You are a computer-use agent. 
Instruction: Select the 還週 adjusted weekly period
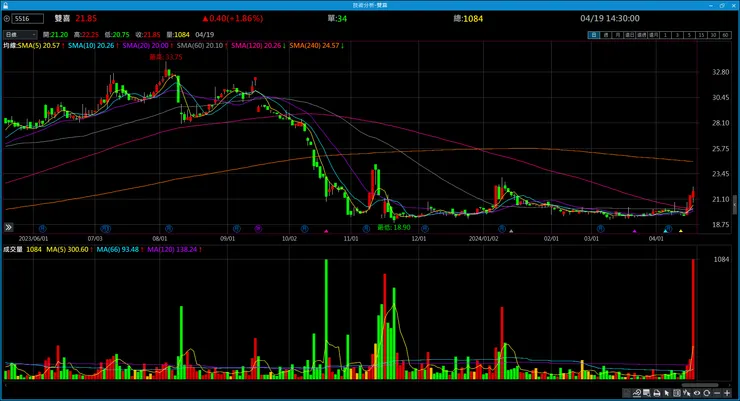pyautogui.click(x=641, y=35)
